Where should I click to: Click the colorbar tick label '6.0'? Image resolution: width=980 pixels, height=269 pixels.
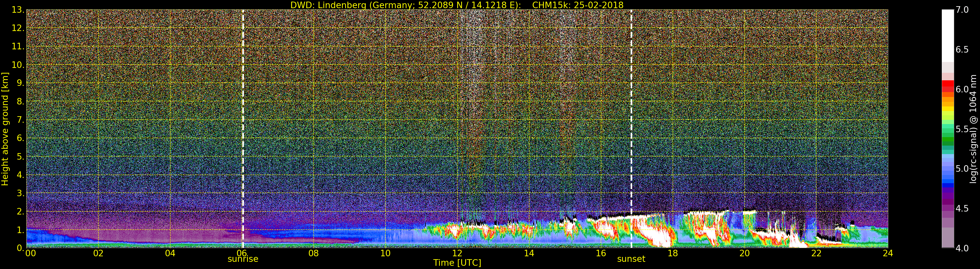point(962,89)
